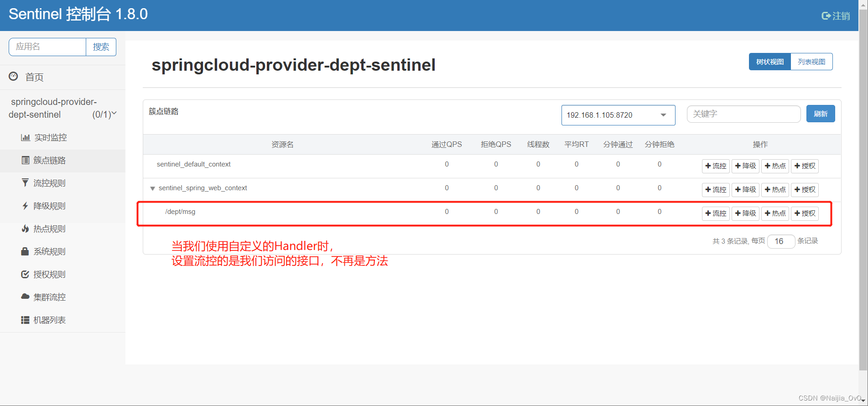
Task: Click the fire icon for 热点规则
Action: click(x=25, y=229)
